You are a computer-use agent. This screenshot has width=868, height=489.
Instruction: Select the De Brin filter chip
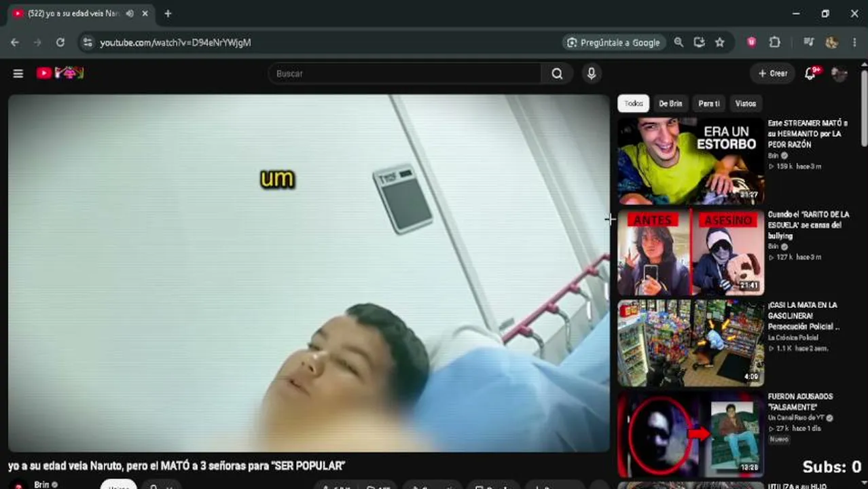coord(670,103)
